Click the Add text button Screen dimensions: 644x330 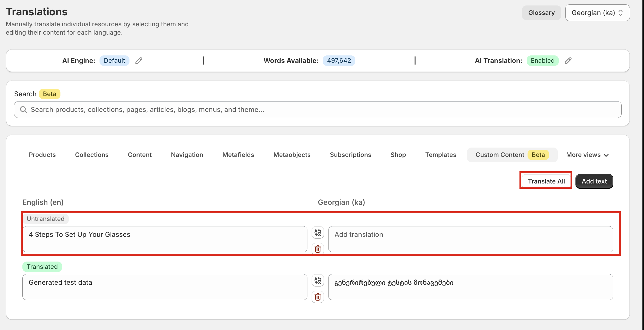point(594,181)
